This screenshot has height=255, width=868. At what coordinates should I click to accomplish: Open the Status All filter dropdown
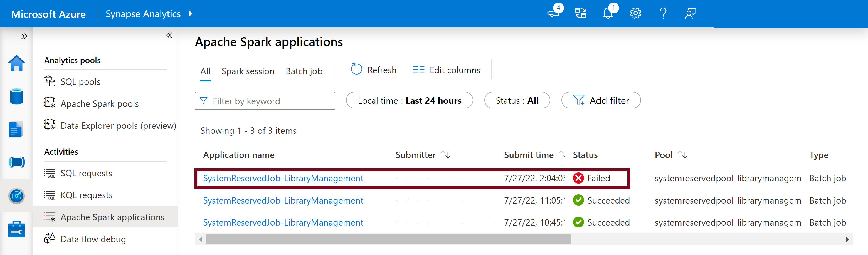tap(517, 100)
